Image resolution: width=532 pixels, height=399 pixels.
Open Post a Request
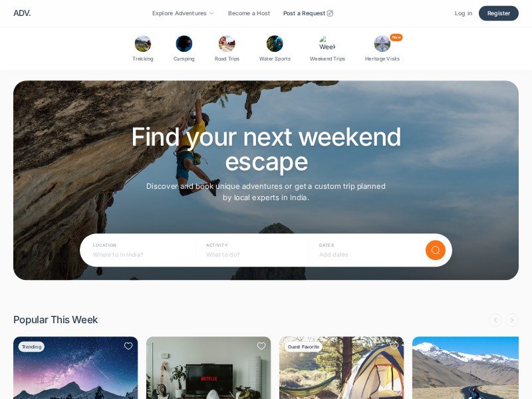click(308, 13)
